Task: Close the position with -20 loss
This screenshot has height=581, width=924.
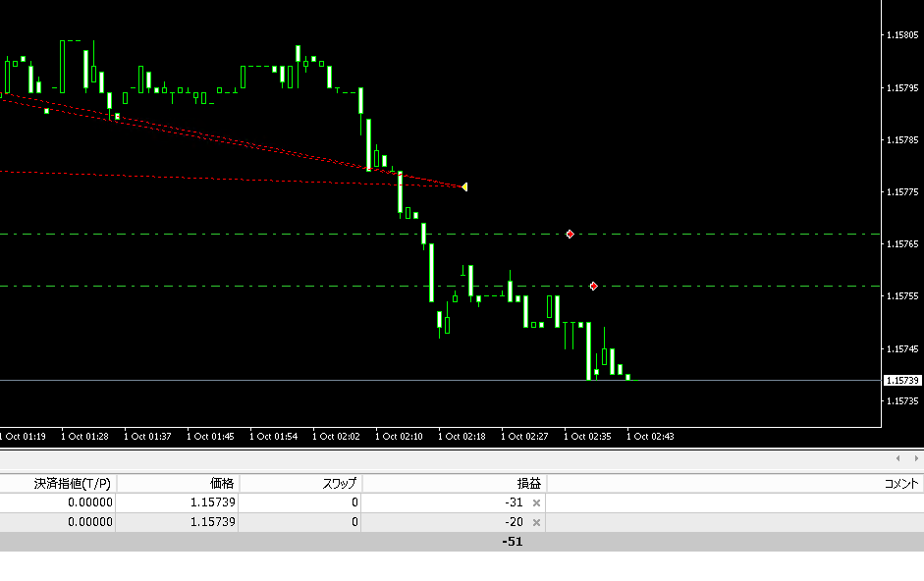Action: 536,522
